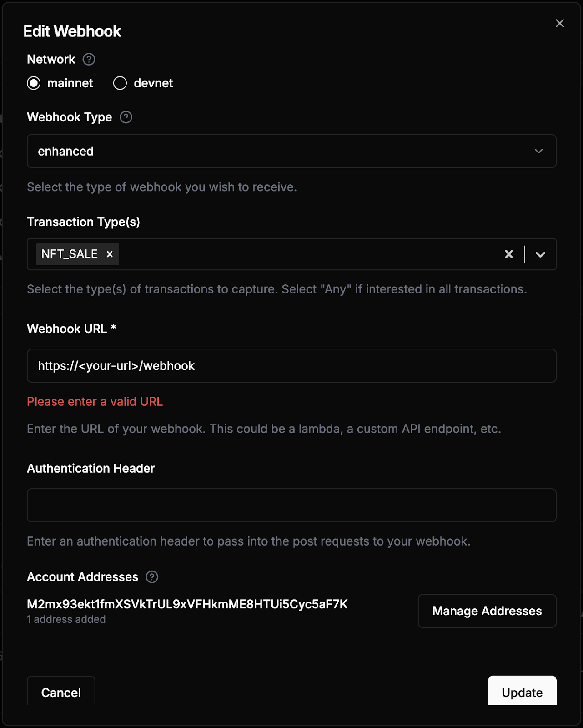The height and width of the screenshot is (728, 583).
Task: Close the Edit Webhook dialog
Action: point(560,23)
